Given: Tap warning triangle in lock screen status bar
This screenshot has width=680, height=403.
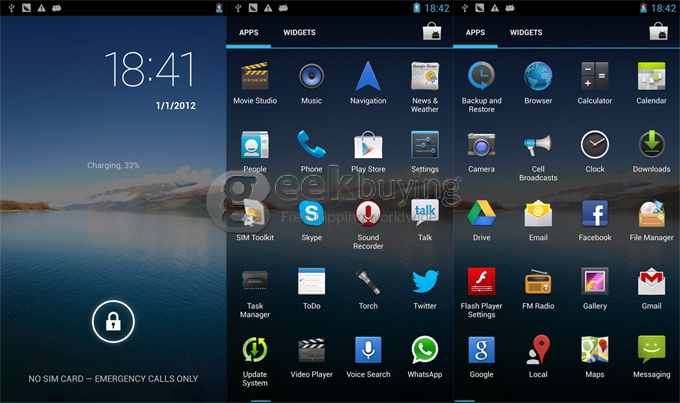Looking at the screenshot, I should pyautogui.click(x=41, y=8).
